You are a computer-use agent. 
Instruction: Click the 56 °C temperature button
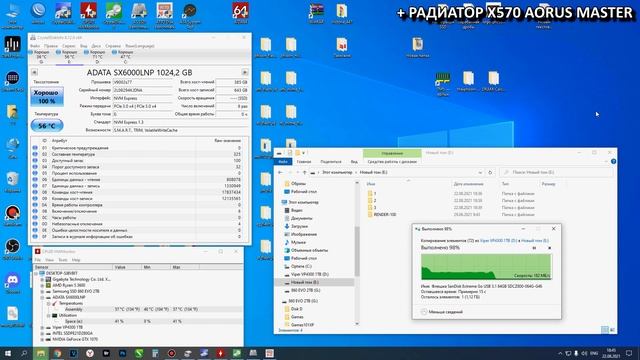click(47, 126)
